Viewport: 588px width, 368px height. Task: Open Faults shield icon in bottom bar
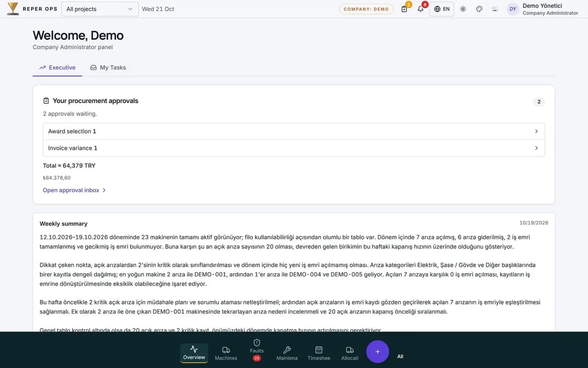coord(257,343)
